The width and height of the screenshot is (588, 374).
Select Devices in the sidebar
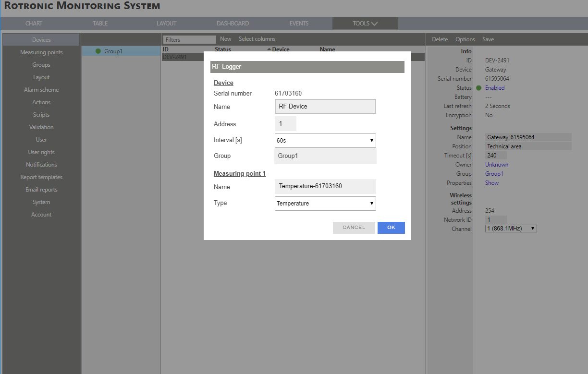tap(41, 40)
